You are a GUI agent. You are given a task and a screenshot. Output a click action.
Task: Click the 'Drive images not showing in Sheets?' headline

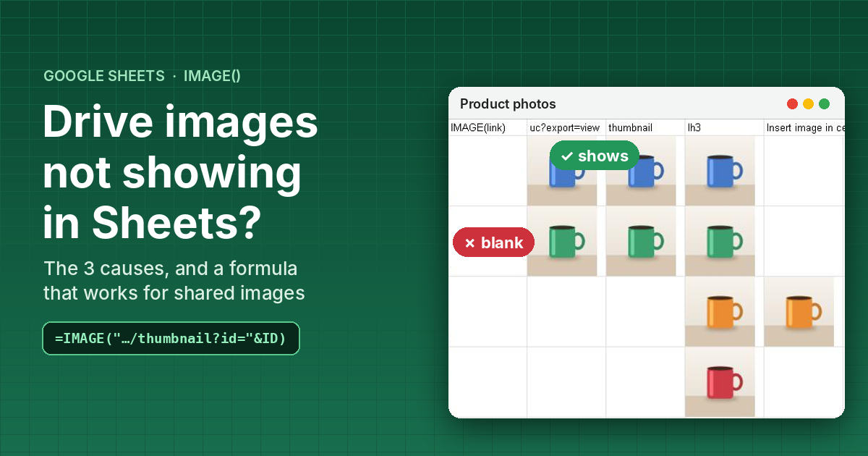180,174
